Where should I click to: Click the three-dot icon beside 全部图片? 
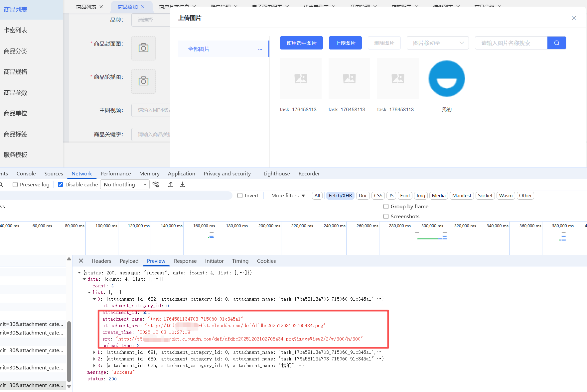coord(260,49)
